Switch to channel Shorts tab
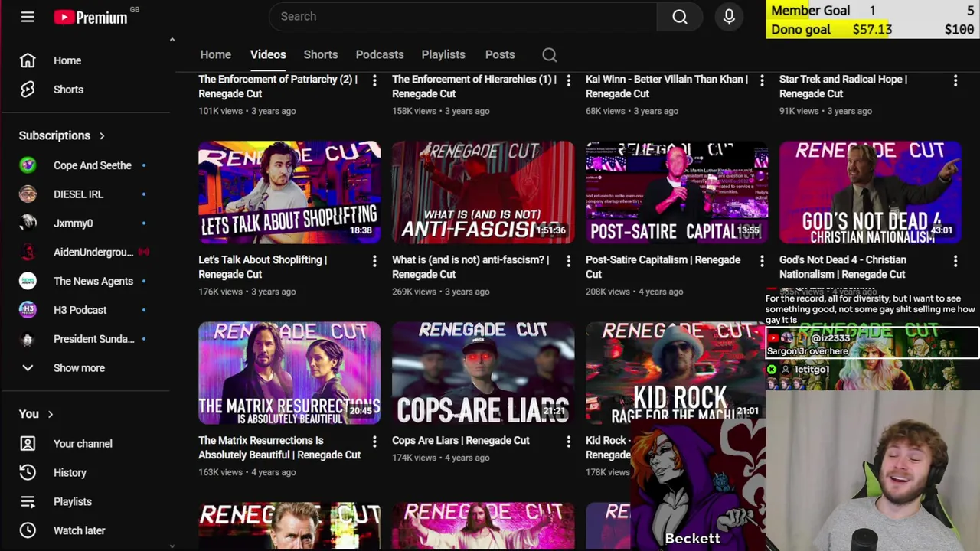Screen dimensions: 980x551 click(320, 54)
